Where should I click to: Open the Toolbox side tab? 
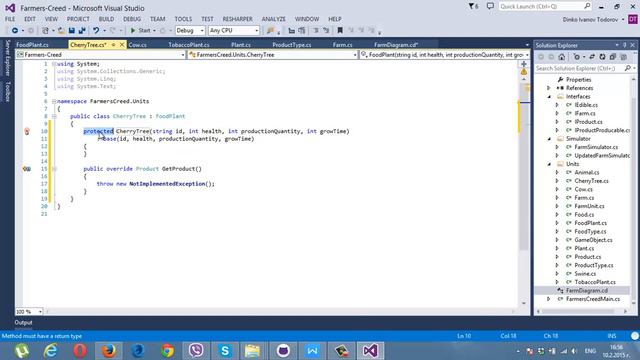pos(7,91)
